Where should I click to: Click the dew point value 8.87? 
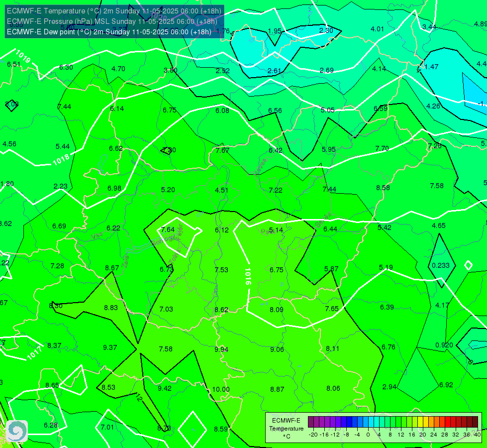tap(277, 389)
